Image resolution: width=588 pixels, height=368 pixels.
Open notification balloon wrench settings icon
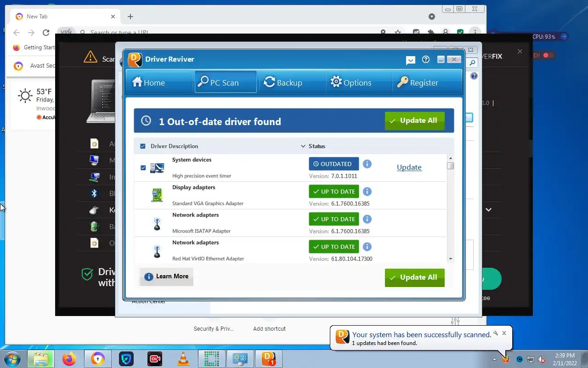click(x=496, y=333)
